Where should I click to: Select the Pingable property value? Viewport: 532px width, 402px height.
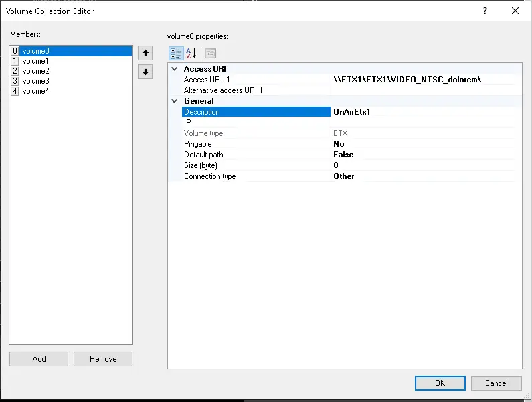[423, 144]
